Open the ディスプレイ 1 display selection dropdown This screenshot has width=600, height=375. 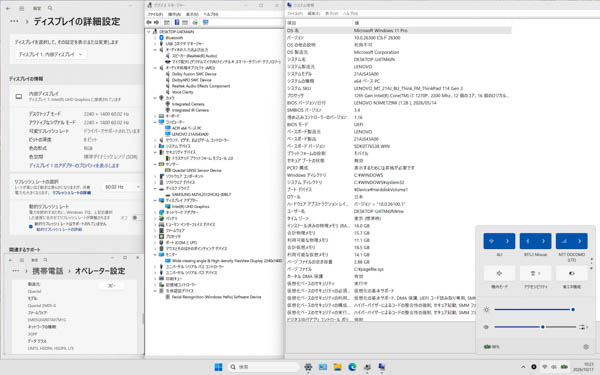click(50, 54)
